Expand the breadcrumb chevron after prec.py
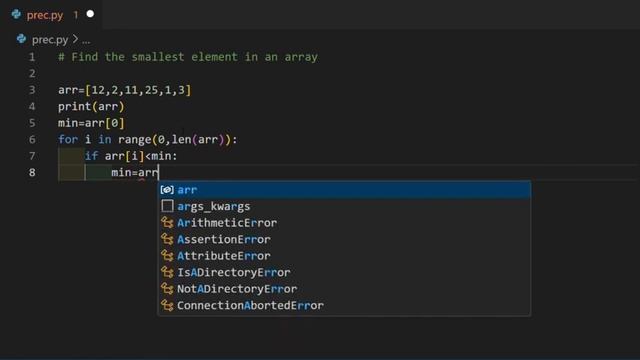 pos(75,39)
